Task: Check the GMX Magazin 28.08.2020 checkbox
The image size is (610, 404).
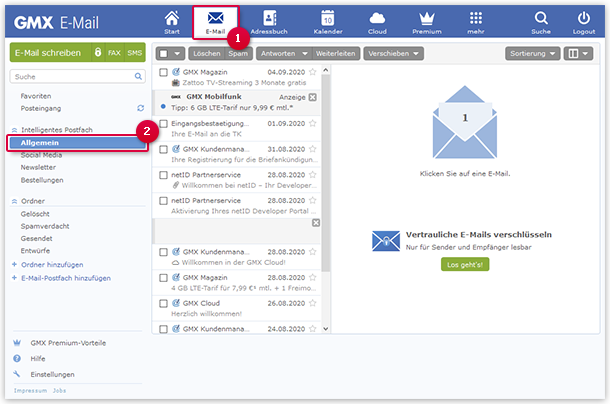Action: point(163,278)
